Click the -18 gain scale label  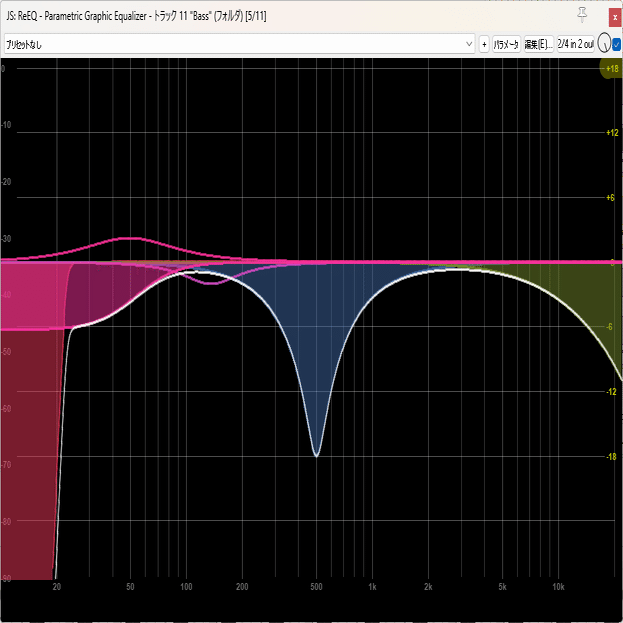[x=611, y=457]
